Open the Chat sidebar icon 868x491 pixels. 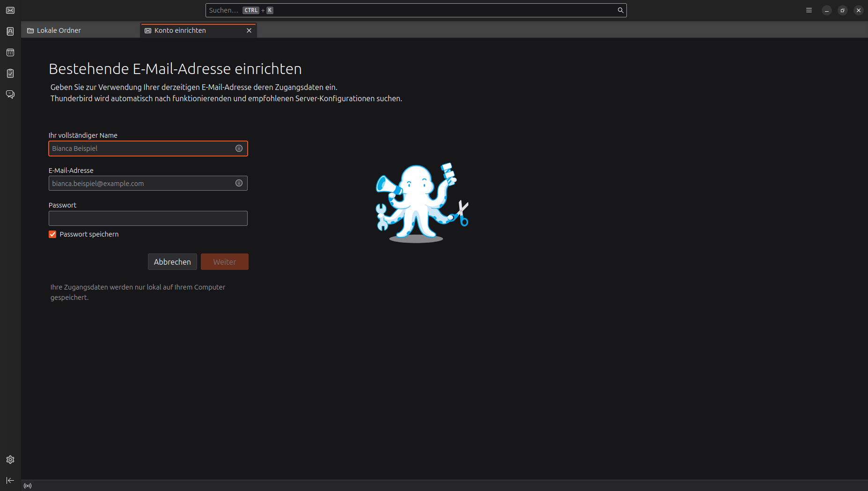[x=10, y=95]
